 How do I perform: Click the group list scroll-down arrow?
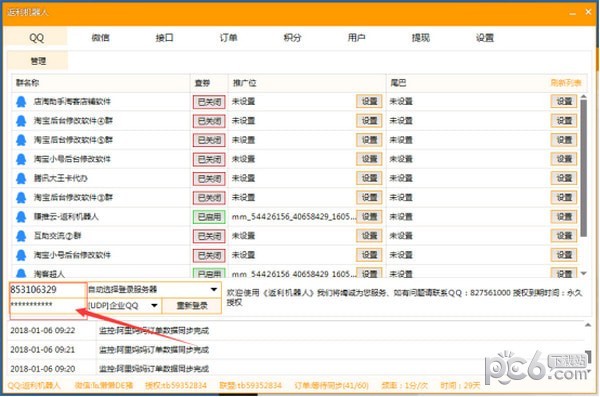click(x=584, y=273)
